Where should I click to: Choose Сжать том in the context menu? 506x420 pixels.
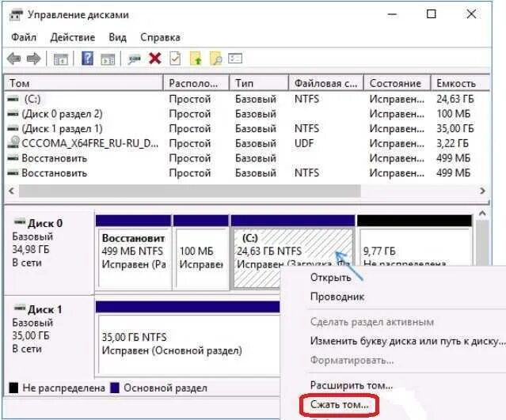339,404
